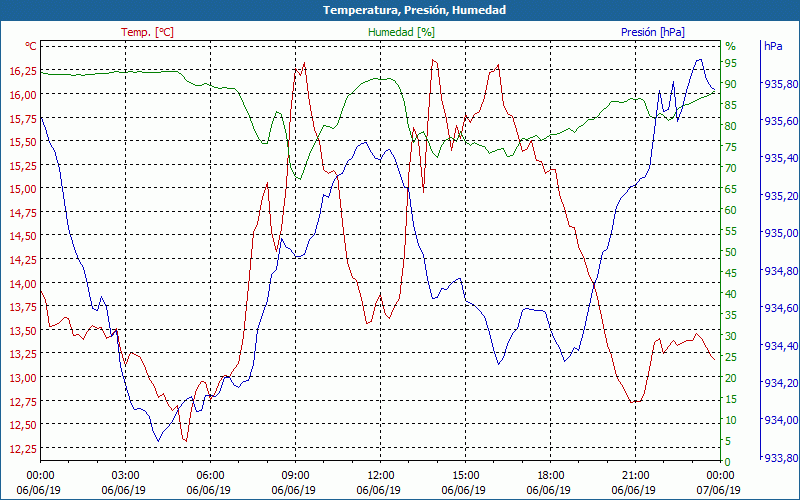Click green humidity axis value 80
Image resolution: width=800 pixels, height=500 pixels.
[x=731, y=126]
